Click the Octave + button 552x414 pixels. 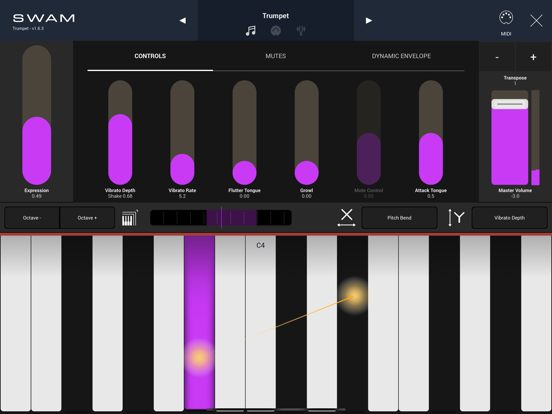(87, 218)
